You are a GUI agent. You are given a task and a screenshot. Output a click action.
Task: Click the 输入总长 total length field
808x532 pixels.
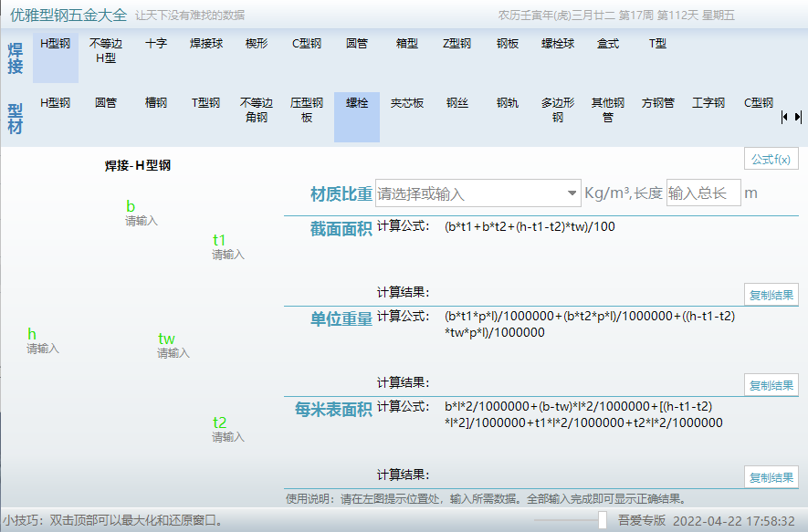point(703,193)
